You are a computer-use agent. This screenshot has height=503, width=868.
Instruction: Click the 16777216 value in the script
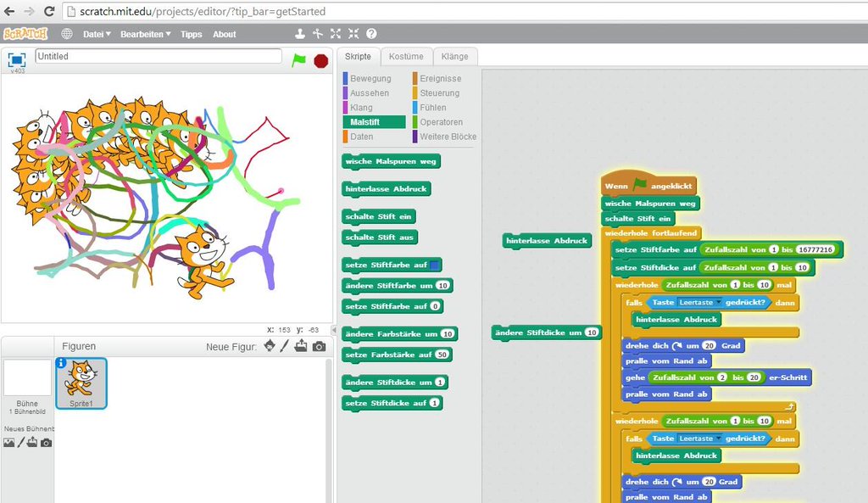(815, 250)
